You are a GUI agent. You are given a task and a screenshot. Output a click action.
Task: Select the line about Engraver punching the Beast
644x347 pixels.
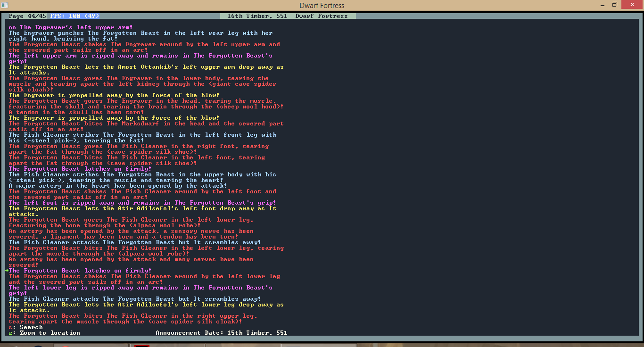point(140,33)
